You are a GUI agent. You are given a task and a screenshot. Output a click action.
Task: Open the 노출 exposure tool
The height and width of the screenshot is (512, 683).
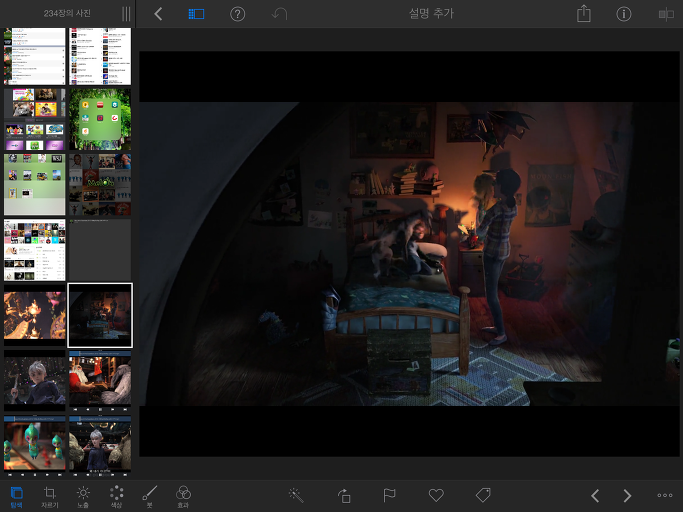pyautogui.click(x=83, y=497)
